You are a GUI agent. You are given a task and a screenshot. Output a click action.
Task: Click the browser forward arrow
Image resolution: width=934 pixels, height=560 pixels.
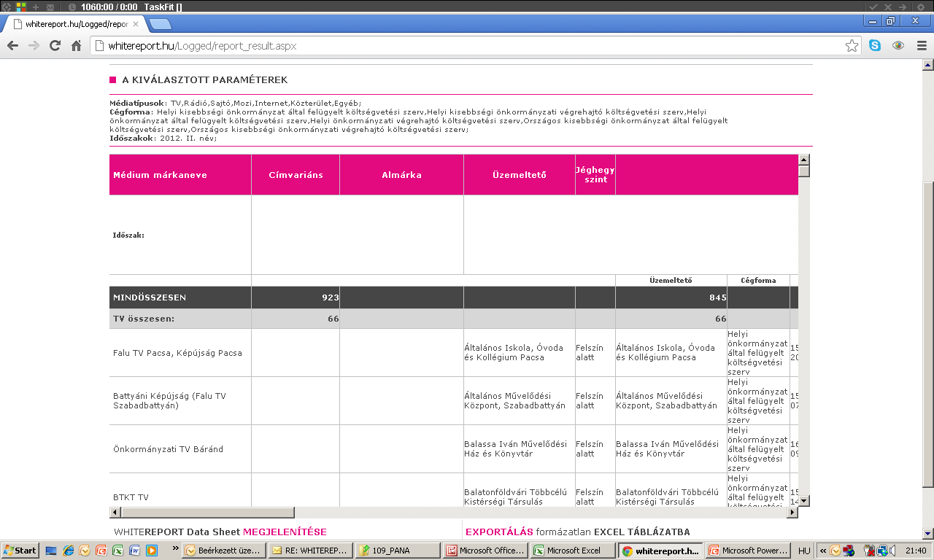click(x=34, y=45)
